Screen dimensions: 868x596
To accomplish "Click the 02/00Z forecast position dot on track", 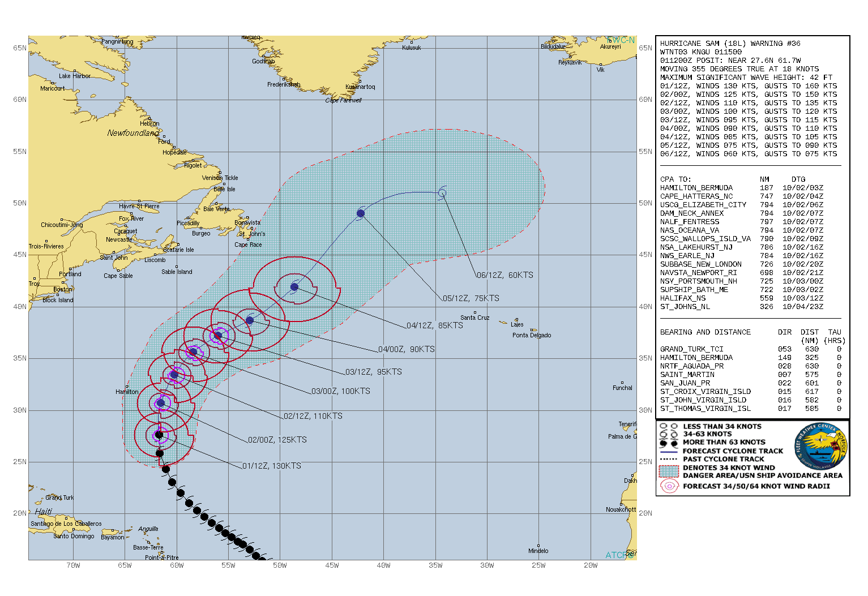I will pos(161,403).
